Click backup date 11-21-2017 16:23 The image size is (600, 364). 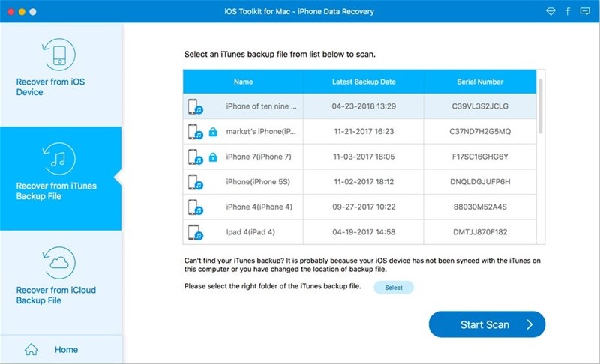pyautogui.click(x=364, y=131)
